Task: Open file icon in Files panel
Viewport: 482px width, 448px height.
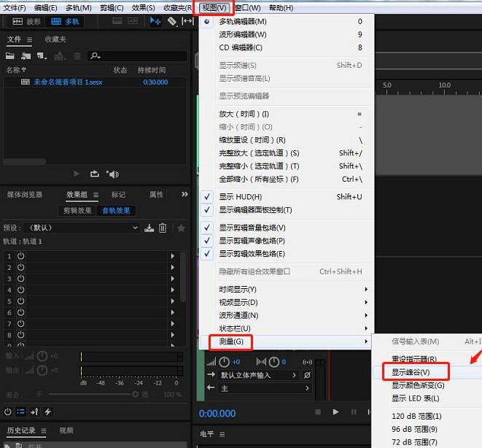Action: click(x=9, y=56)
